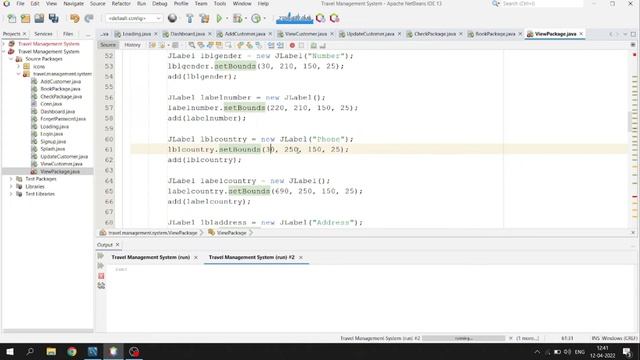This screenshot has height=360, width=640.
Task: Click the Save All toolbar icon
Action: [53, 18]
